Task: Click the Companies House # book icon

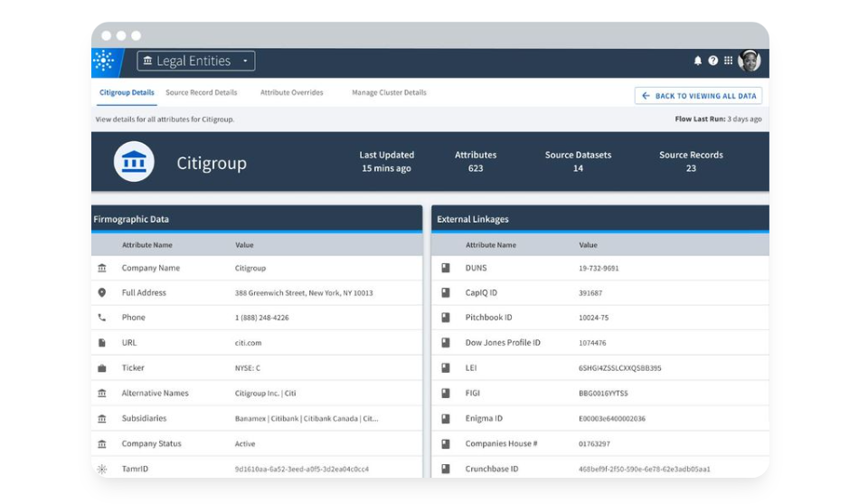Action: [446, 443]
